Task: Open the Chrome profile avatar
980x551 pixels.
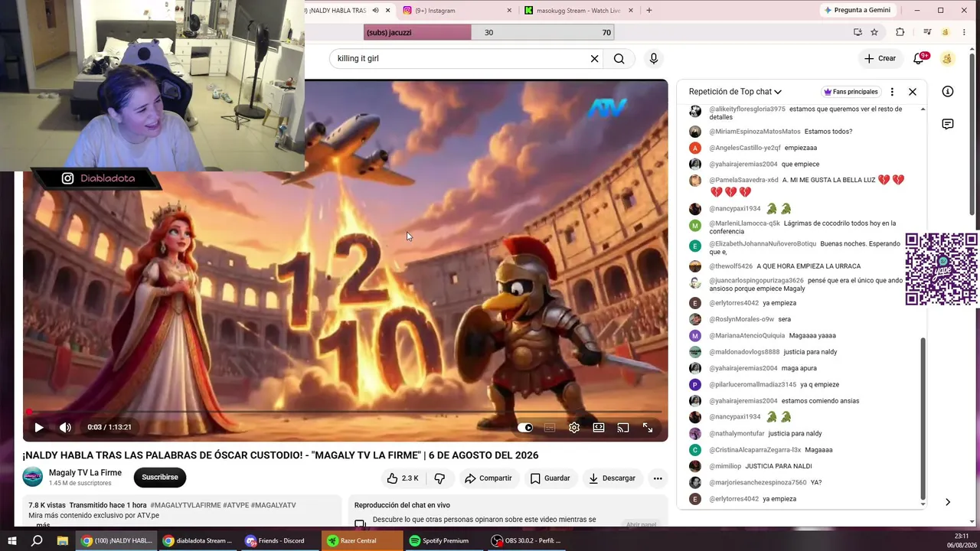Action: pyautogui.click(x=946, y=32)
